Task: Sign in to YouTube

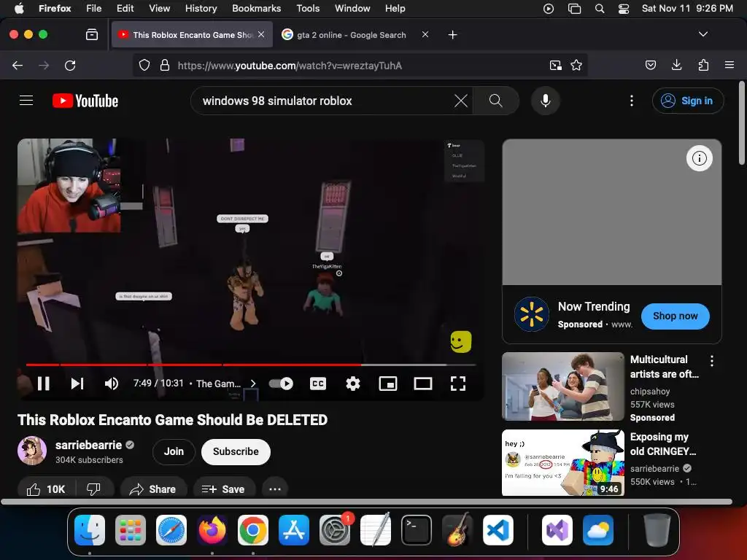Action: [x=688, y=101]
